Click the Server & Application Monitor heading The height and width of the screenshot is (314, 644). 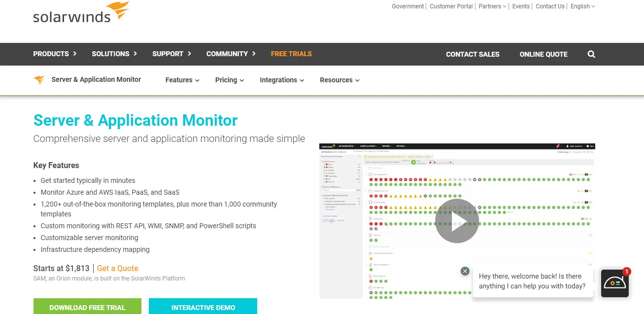136,120
